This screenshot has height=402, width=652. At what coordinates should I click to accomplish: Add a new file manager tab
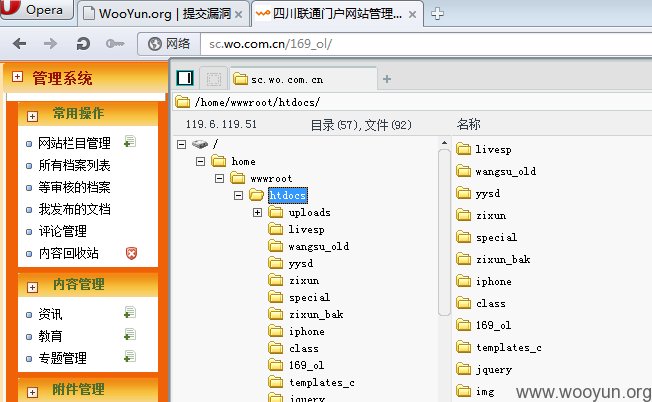[x=387, y=79]
